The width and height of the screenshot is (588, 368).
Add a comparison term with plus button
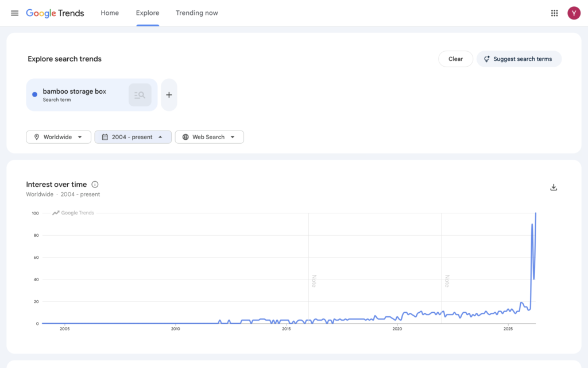(x=169, y=95)
